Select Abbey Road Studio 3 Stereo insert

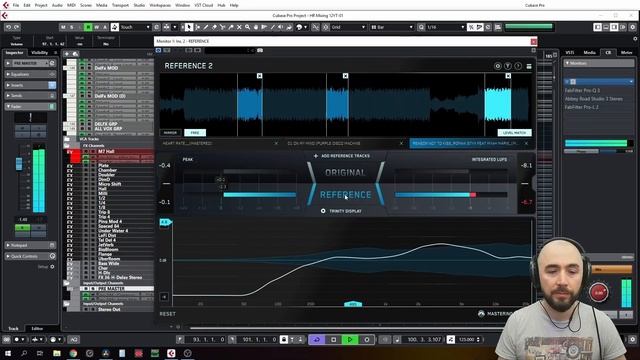point(594,99)
